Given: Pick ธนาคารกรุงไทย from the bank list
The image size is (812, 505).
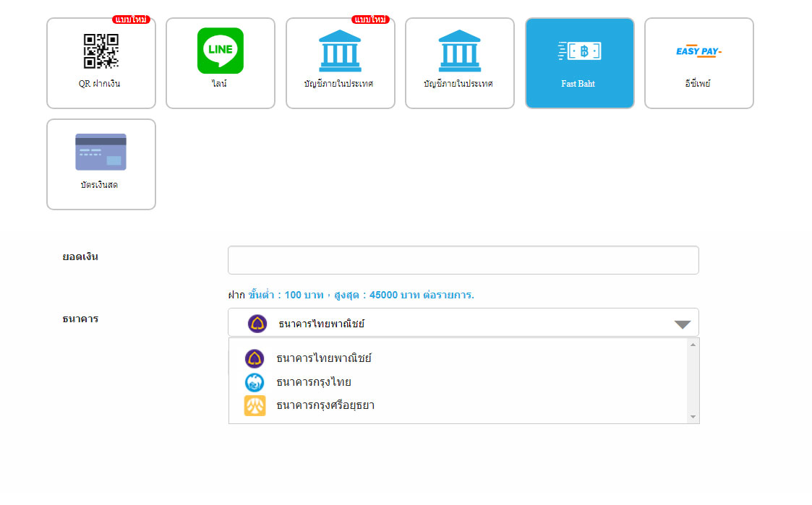Looking at the screenshot, I should coord(314,382).
